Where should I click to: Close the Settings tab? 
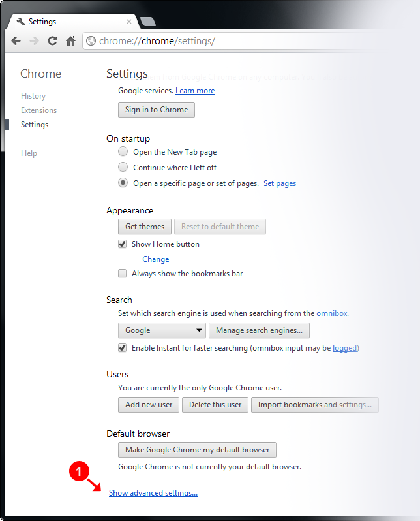[129, 22]
